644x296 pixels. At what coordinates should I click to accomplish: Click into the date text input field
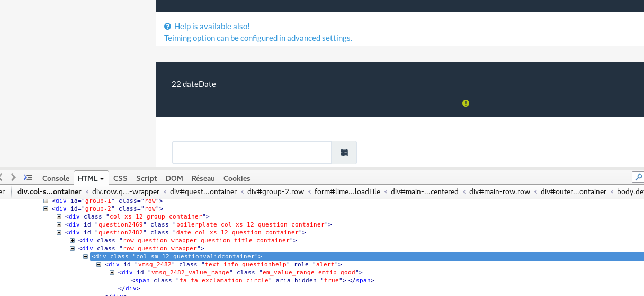[252, 153]
